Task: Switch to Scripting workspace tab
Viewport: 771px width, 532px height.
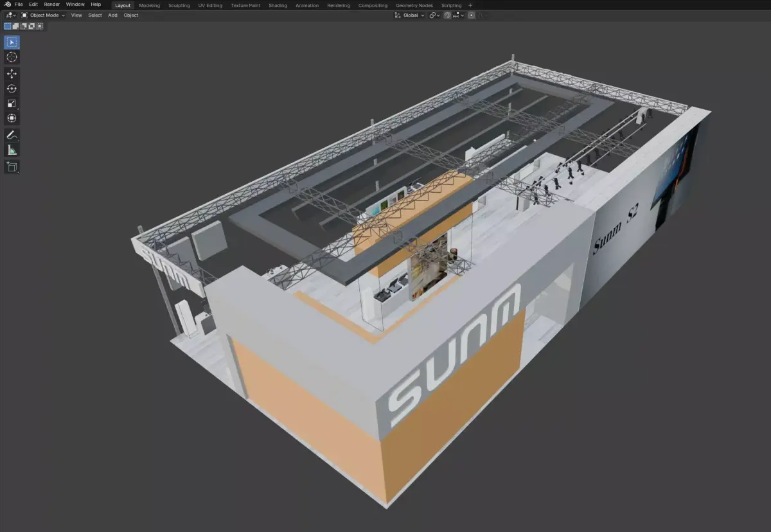Action: (x=451, y=5)
